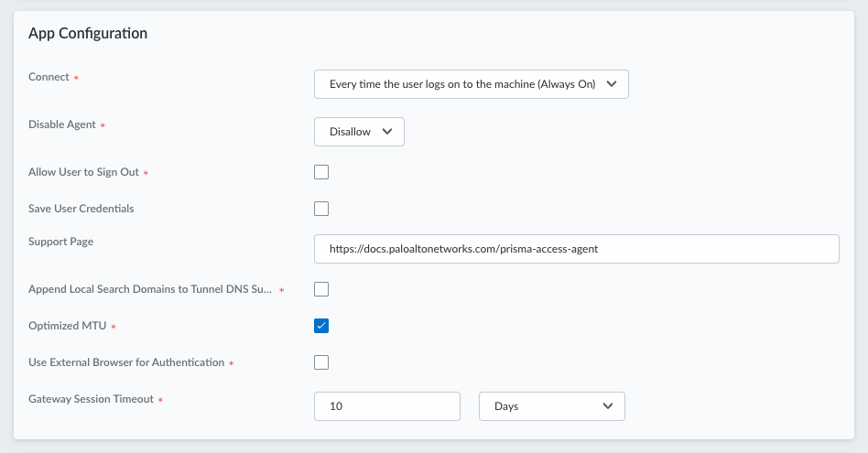Toggle Append Local Search Domains checkbox
Viewport: 868px width, 453px height.
(321, 289)
